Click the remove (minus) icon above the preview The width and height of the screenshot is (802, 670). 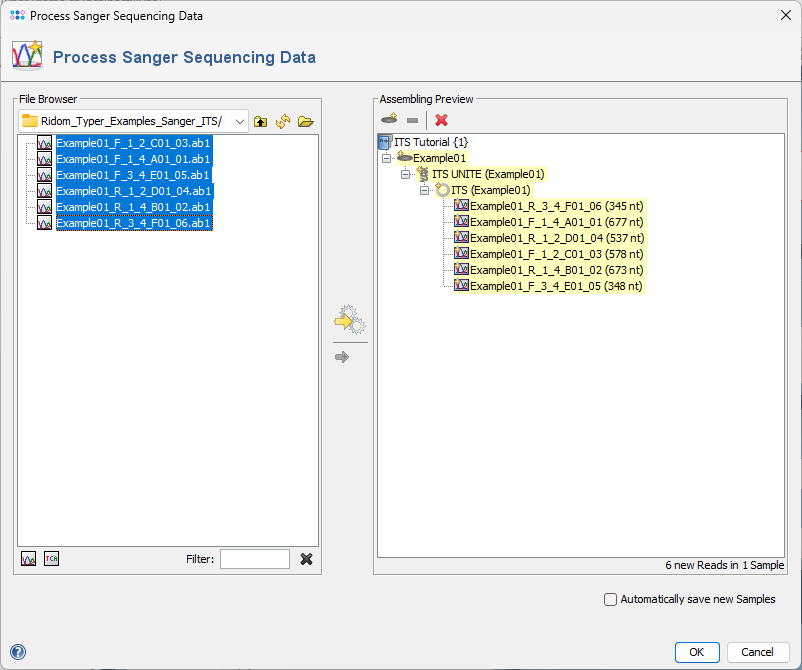pyautogui.click(x=412, y=118)
